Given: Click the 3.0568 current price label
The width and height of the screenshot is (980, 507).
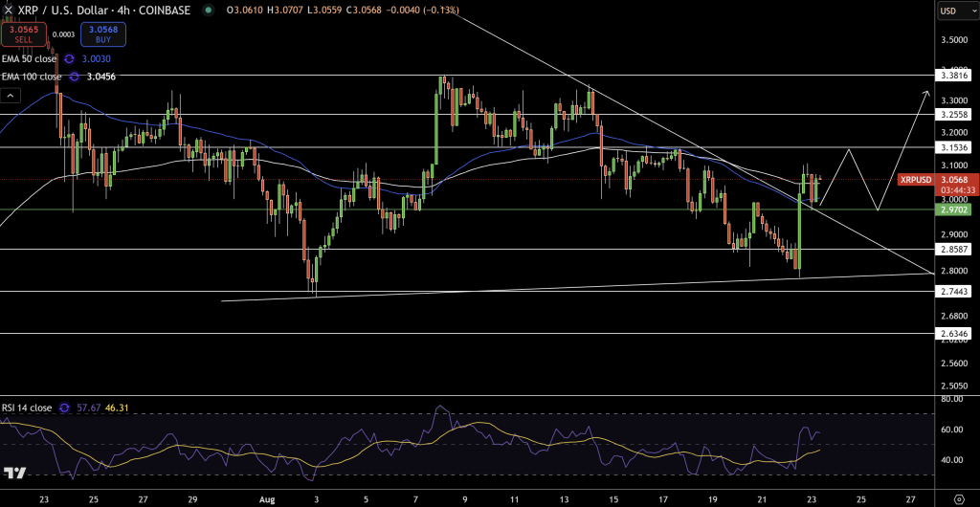Looking at the screenshot, I should tap(953, 179).
